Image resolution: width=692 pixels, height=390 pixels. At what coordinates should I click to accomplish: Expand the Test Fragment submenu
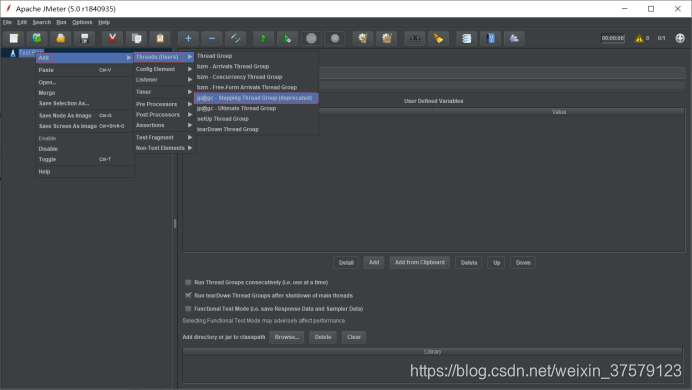click(x=164, y=138)
